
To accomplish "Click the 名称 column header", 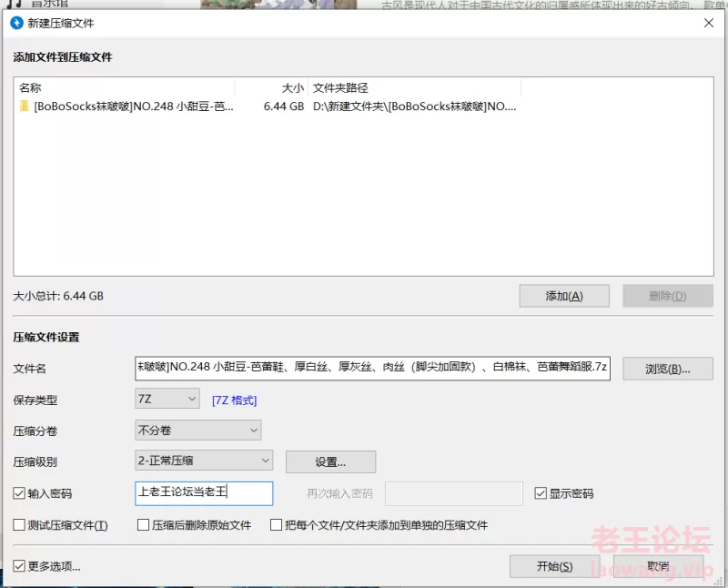I will click(x=27, y=87).
